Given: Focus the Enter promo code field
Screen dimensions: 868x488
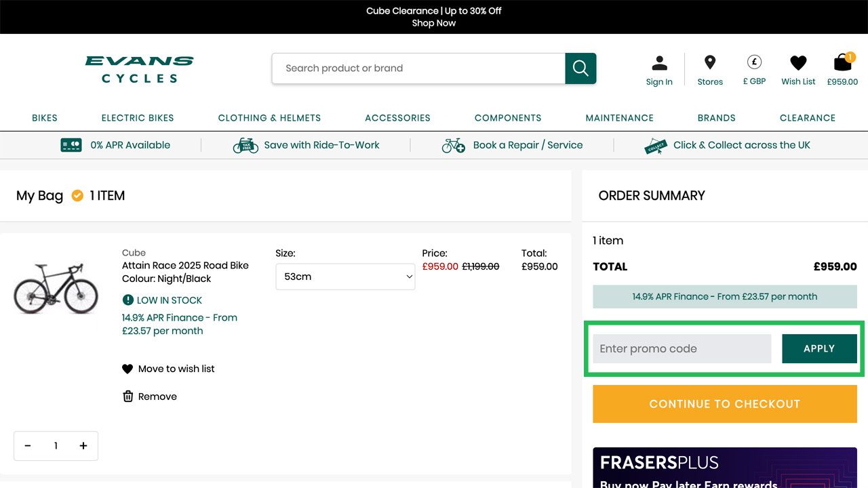Looking at the screenshot, I should point(682,348).
